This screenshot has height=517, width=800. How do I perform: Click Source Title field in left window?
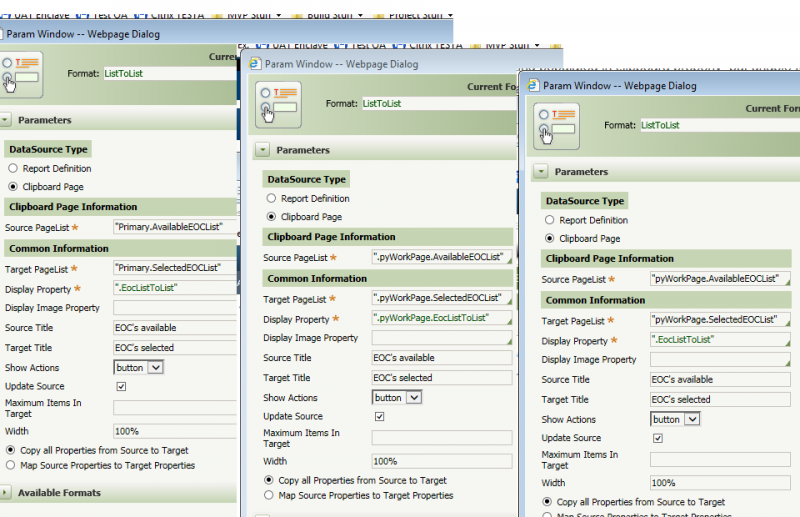(x=175, y=328)
